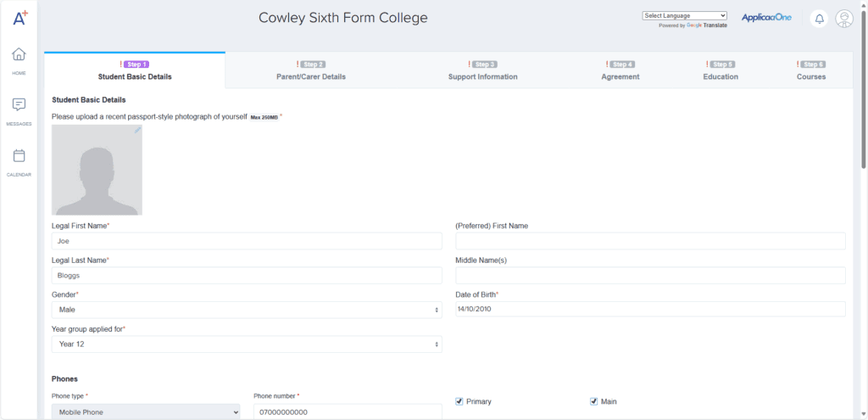
Task: Open the Home sidebar icon
Action: [19, 56]
